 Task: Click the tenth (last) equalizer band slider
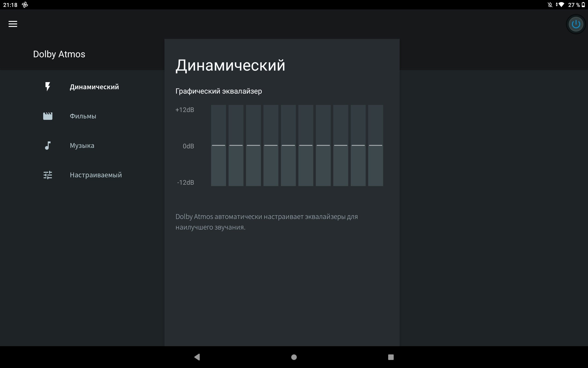376,146
